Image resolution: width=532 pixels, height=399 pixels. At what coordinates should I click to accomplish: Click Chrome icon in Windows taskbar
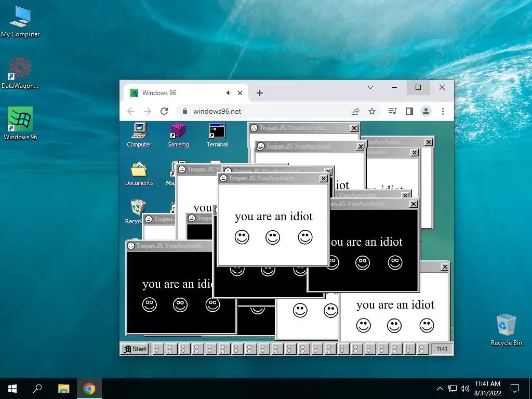[89, 389]
